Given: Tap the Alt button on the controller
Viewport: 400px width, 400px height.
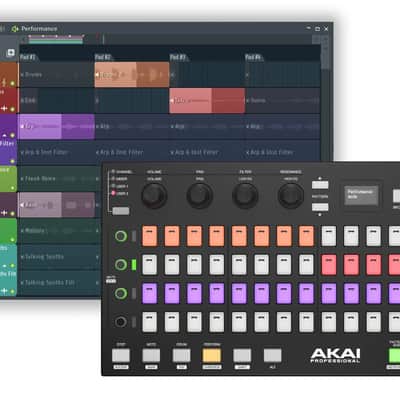Looking at the screenshot, I should click(272, 355).
